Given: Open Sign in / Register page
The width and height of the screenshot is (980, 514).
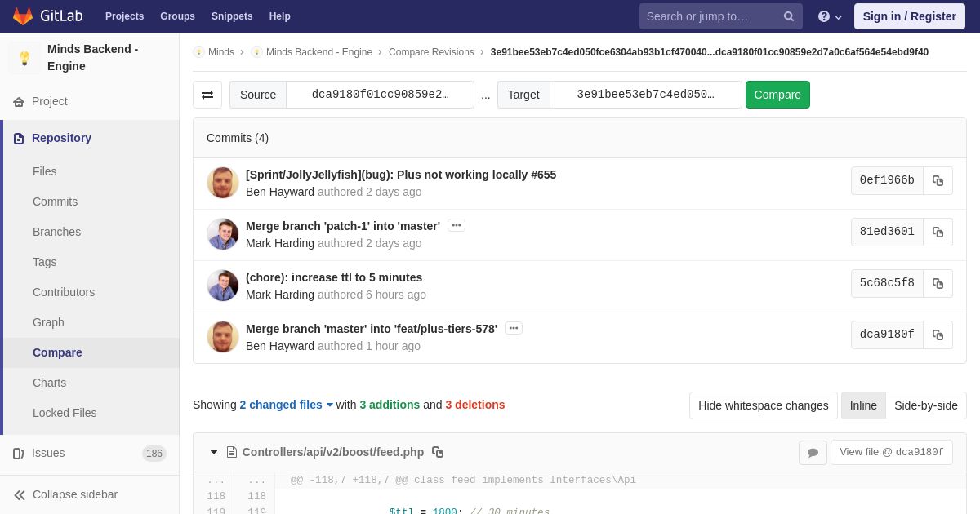Looking at the screenshot, I should [x=909, y=16].
